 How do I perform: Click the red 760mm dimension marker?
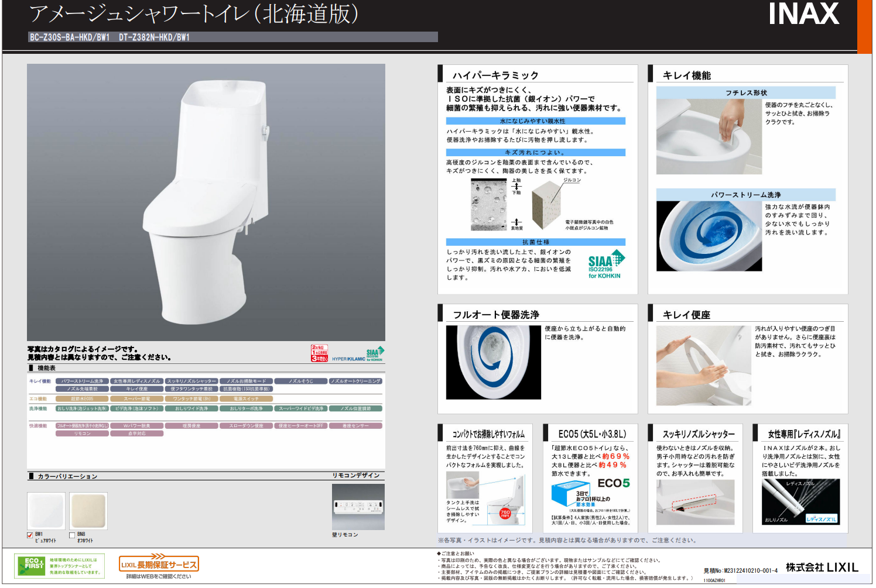pyautogui.click(x=505, y=513)
